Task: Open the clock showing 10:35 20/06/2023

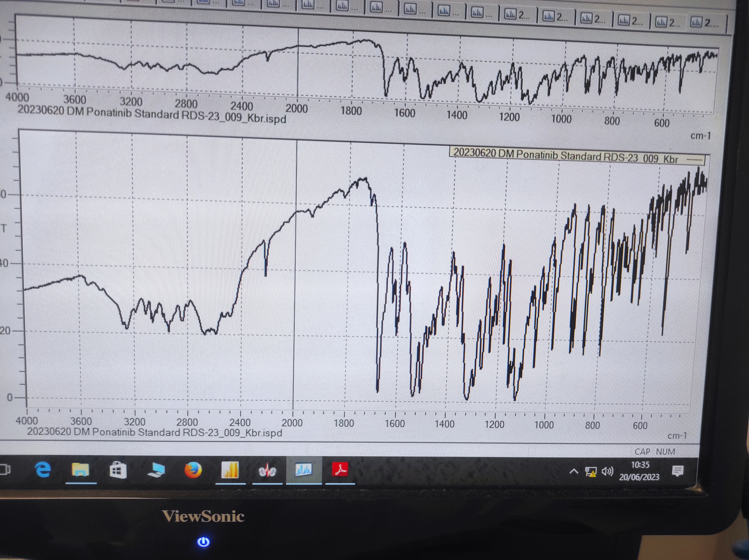Action: pyautogui.click(x=639, y=471)
